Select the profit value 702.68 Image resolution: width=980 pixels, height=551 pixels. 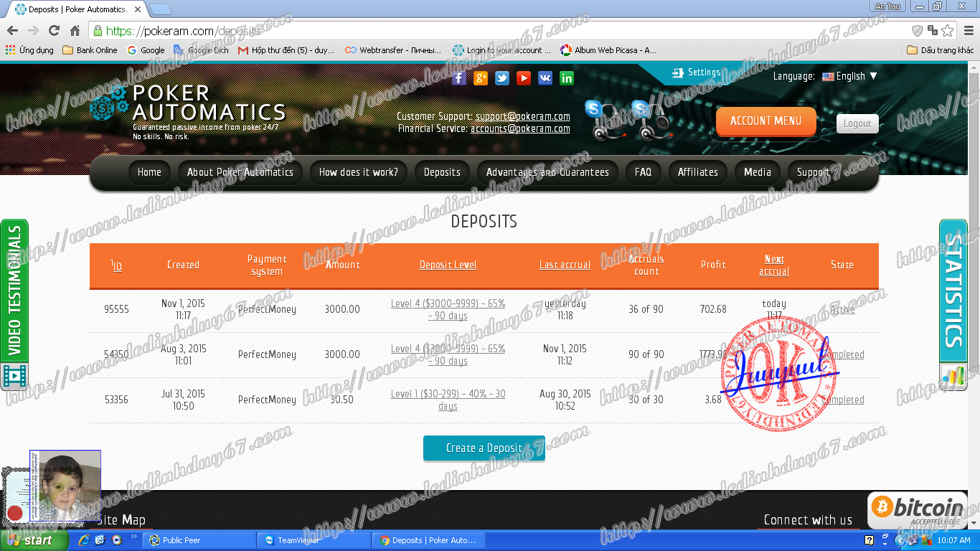tap(713, 309)
